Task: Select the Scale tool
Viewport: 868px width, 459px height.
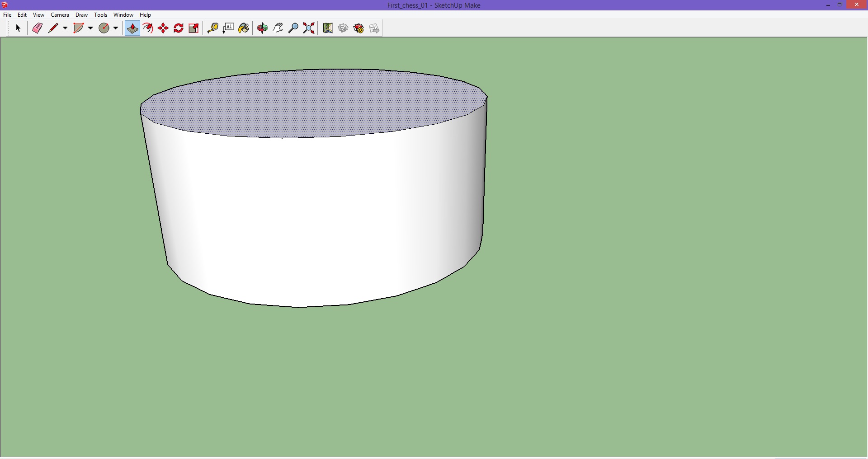Action: click(x=194, y=28)
